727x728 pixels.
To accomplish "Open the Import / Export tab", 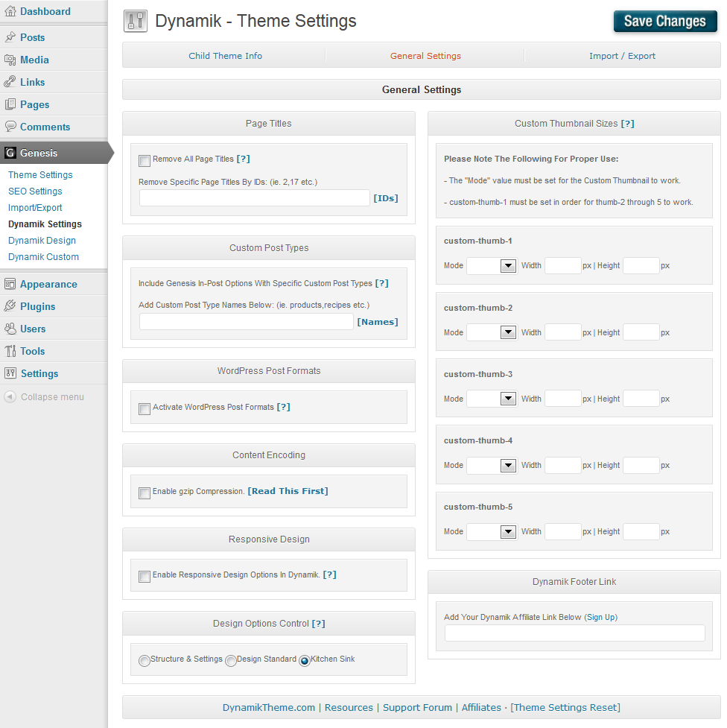I will (622, 56).
